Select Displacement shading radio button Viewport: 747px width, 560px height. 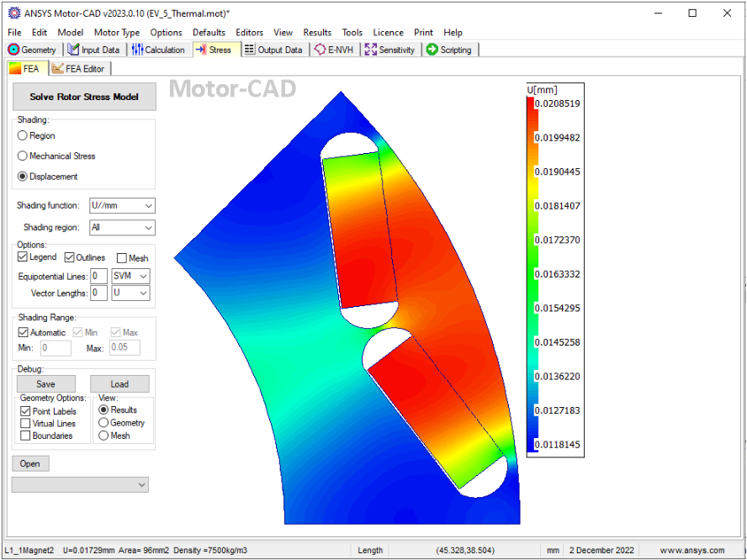23,177
